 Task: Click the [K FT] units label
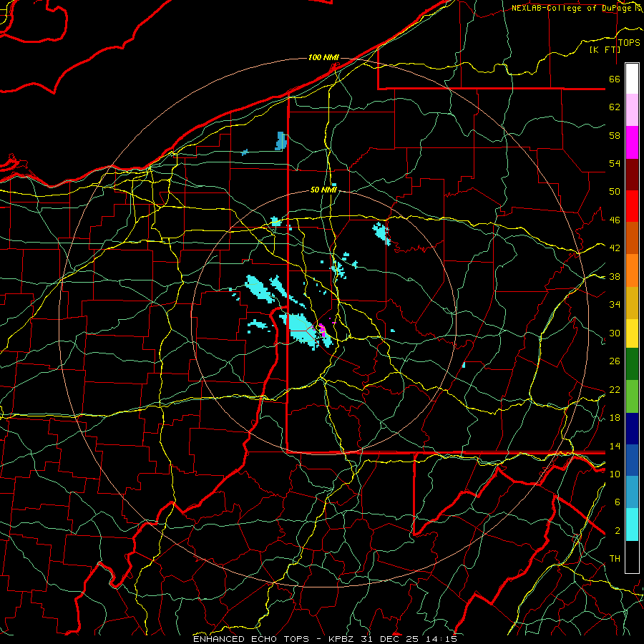pyautogui.click(x=605, y=49)
